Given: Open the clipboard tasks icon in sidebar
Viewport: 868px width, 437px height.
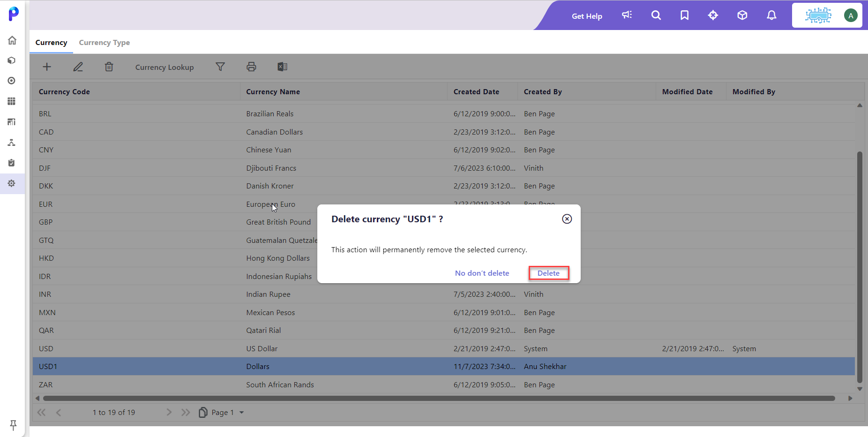Looking at the screenshot, I should tap(12, 163).
